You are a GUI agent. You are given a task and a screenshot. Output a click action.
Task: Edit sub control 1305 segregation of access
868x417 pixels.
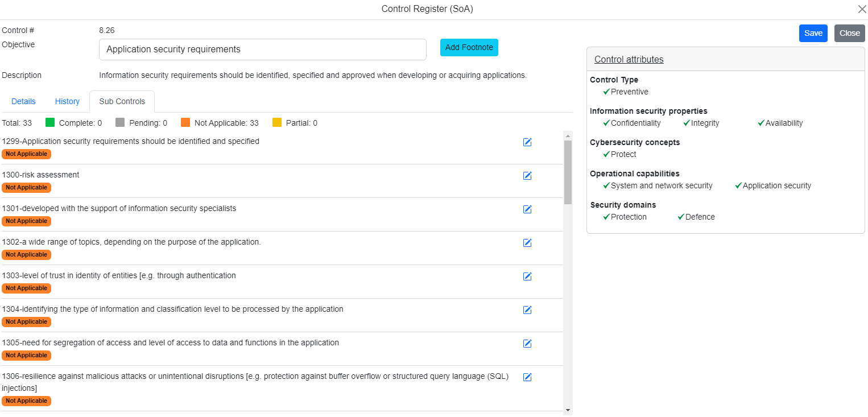click(x=527, y=344)
